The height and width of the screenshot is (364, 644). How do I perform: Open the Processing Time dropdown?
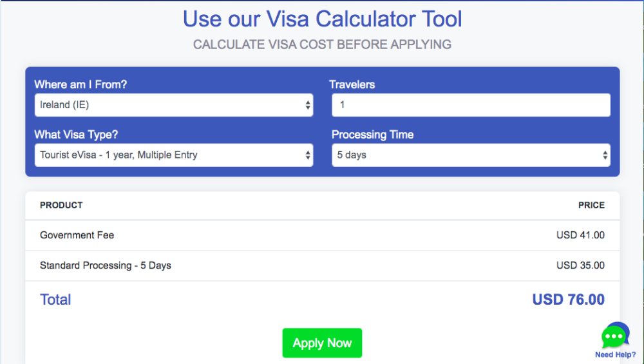(x=471, y=155)
